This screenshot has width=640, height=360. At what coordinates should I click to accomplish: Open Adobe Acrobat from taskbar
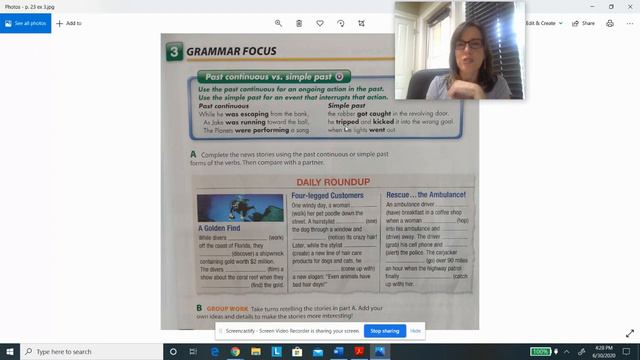359,351
